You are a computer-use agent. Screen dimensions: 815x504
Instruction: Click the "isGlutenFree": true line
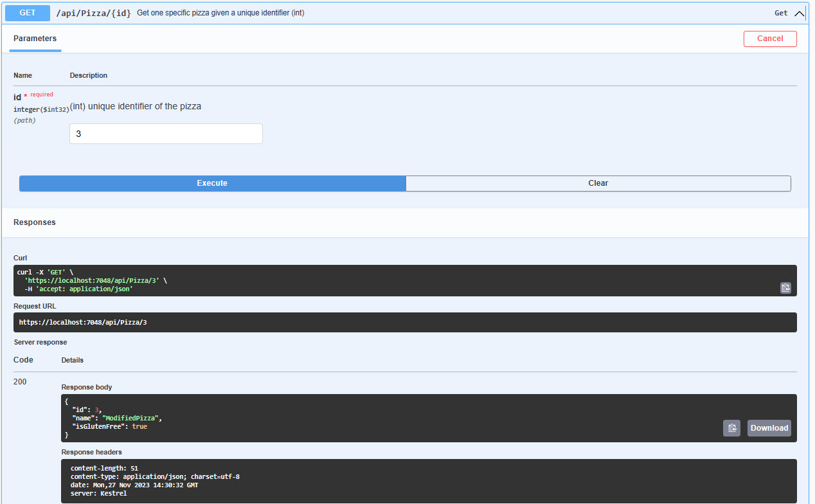click(109, 426)
